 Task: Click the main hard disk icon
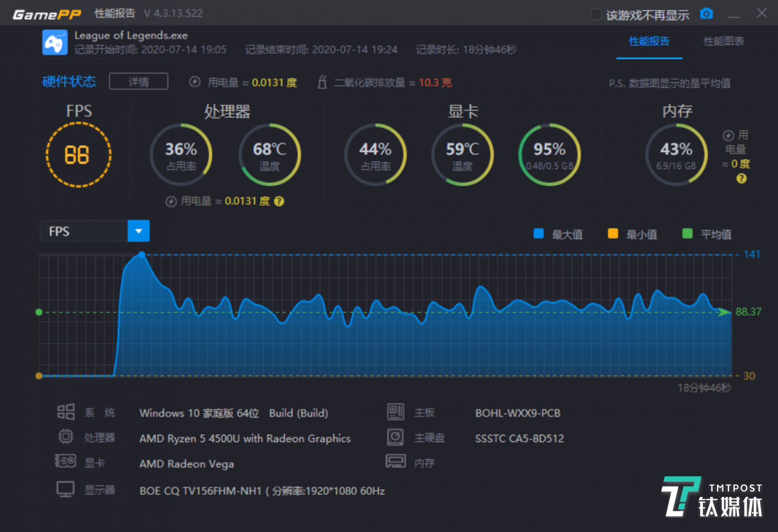click(395, 437)
